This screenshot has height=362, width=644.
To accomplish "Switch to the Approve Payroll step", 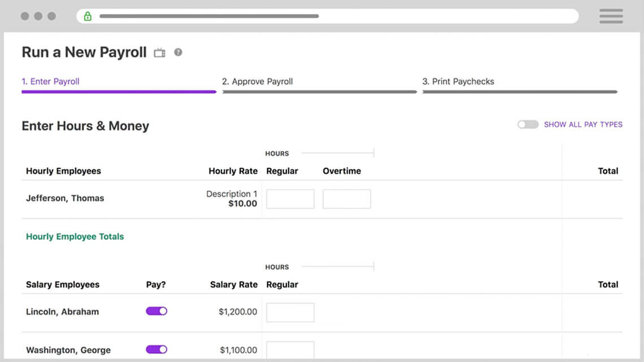I will pyautogui.click(x=258, y=81).
